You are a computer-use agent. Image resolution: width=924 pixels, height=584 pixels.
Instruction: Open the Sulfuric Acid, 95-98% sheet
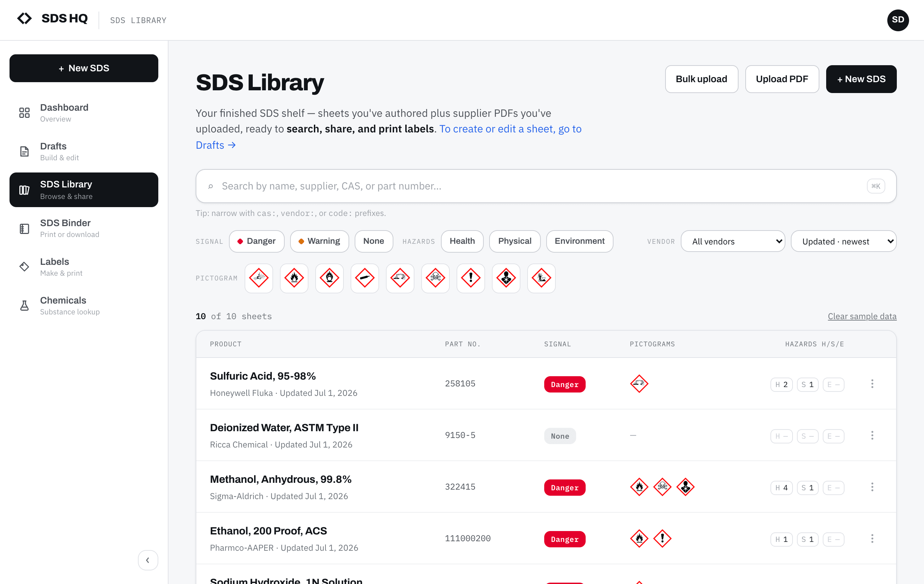pyautogui.click(x=263, y=376)
